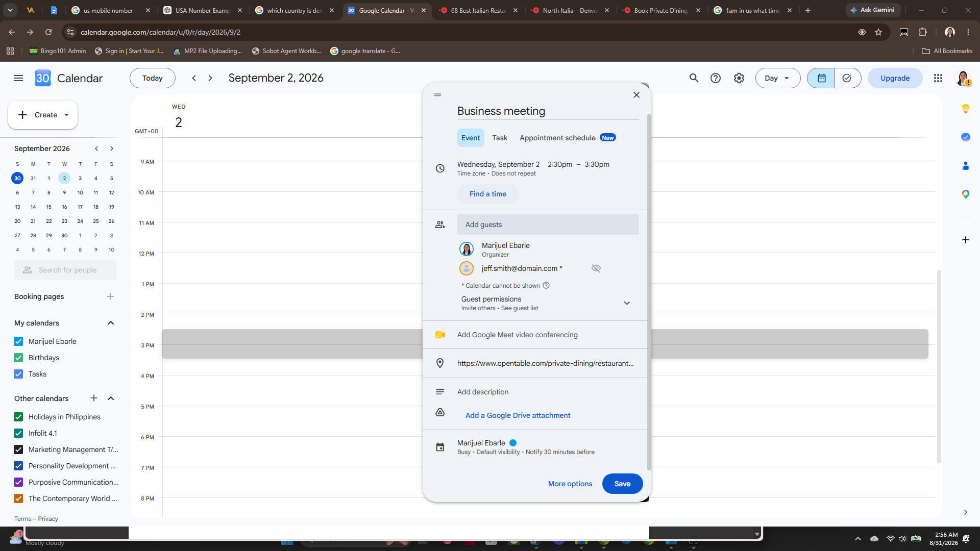Toggle the Tasks calendar checkbox

(x=18, y=374)
